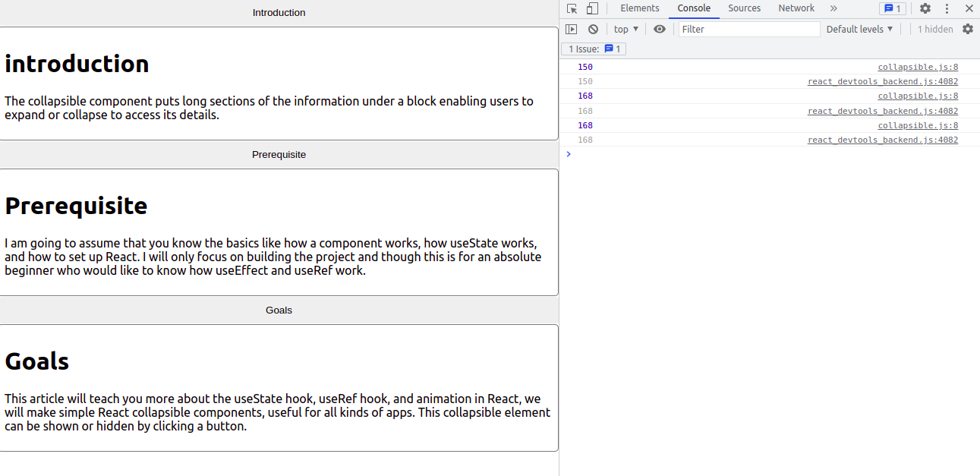Switch to the Elements tab

[639, 8]
